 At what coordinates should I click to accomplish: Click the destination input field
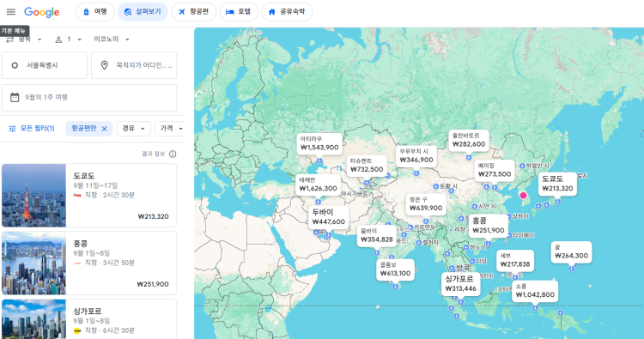coord(134,65)
